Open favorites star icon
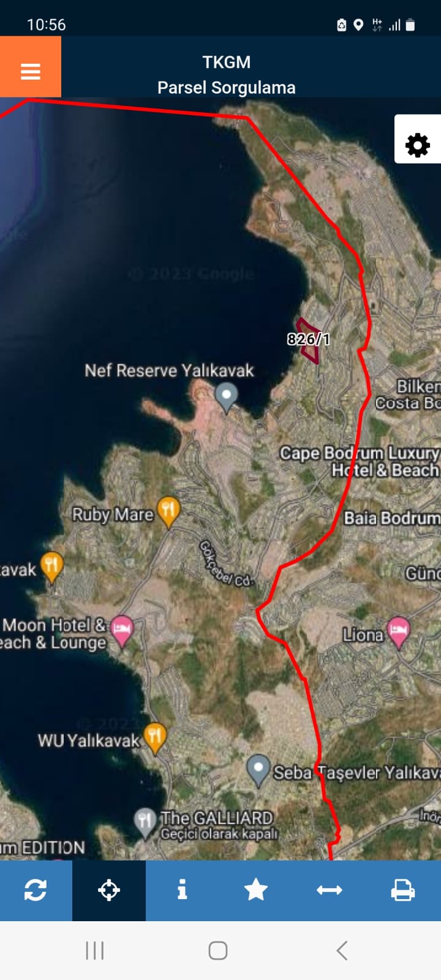The height and width of the screenshot is (980, 441). pyautogui.click(x=255, y=890)
